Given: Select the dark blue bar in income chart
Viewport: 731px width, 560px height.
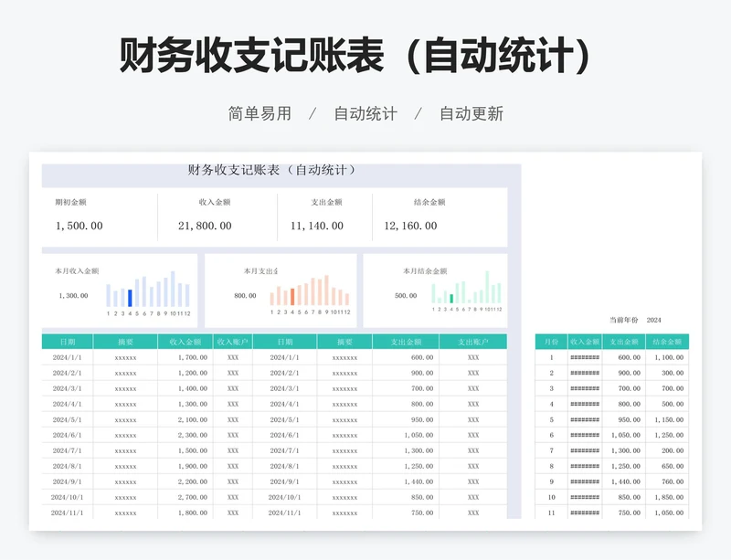Looking at the screenshot, I should point(130,298).
